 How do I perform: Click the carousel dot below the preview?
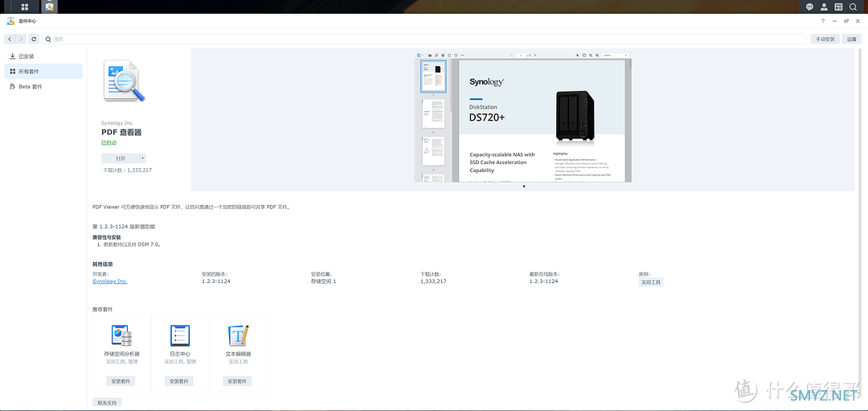point(524,187)
